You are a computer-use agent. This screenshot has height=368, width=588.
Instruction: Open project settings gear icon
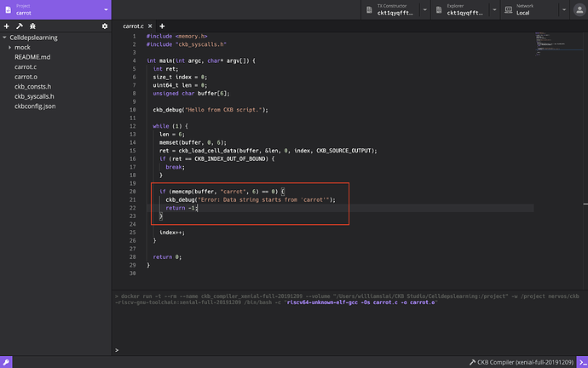[105, 26]
